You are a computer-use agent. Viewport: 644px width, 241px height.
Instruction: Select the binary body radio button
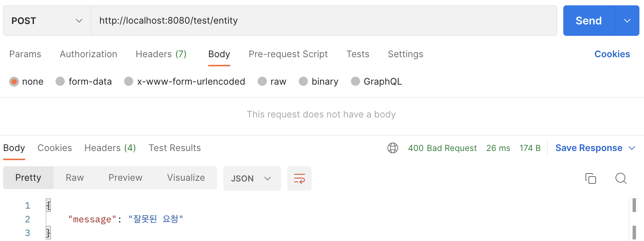(x=303, y=81)
